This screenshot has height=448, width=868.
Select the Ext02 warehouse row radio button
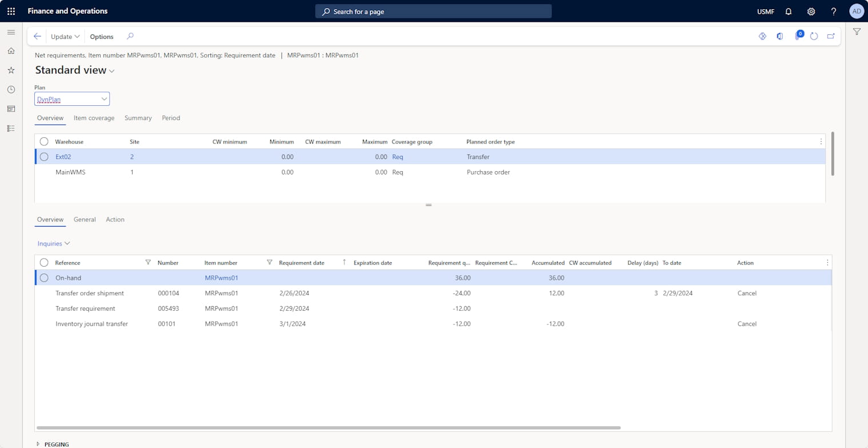pyautogui.click(x=44, y=157)
